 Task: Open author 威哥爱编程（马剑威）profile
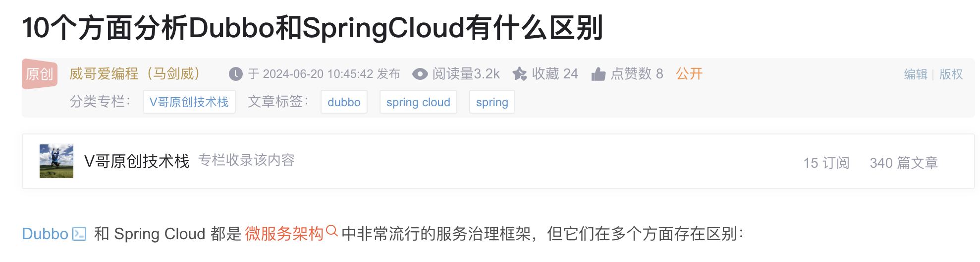pyautogui.click(x=134, y=74)
